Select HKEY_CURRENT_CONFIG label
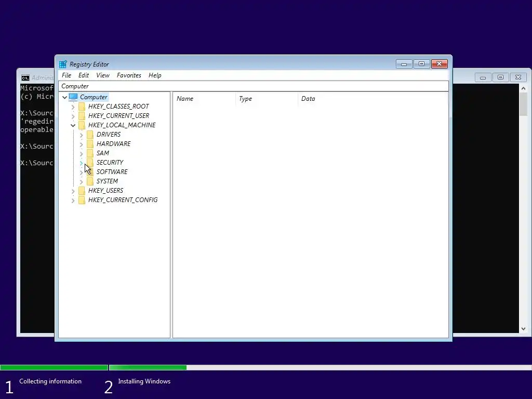The width and height of the screenshot is (532, 399). (123, 200)
